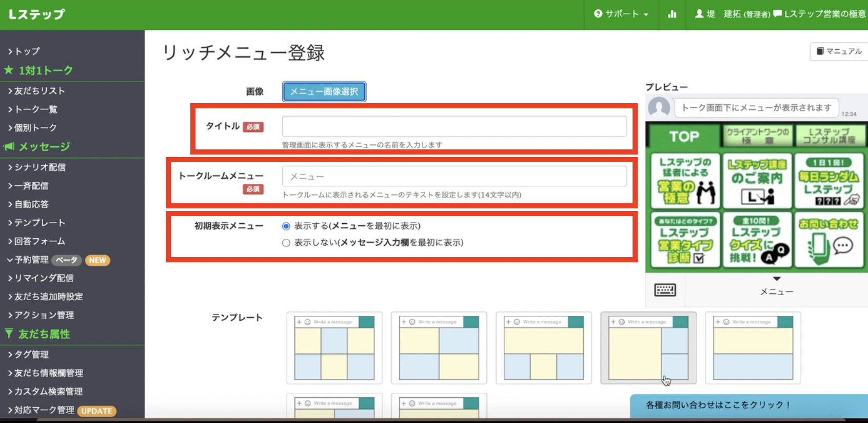Click the avatar icon in preview chat

click(x=659, y=107)
